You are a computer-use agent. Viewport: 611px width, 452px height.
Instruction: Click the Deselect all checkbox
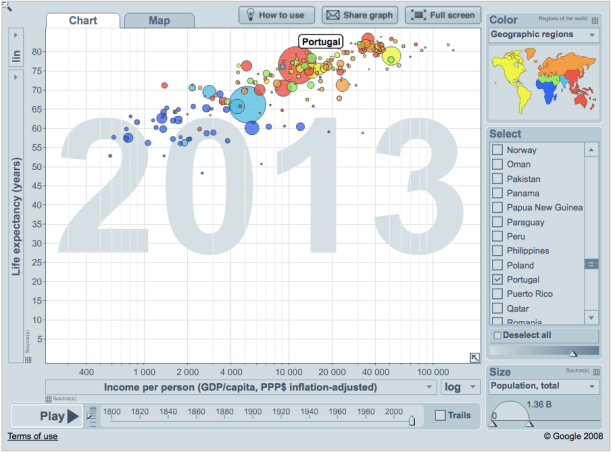[498, 336]
